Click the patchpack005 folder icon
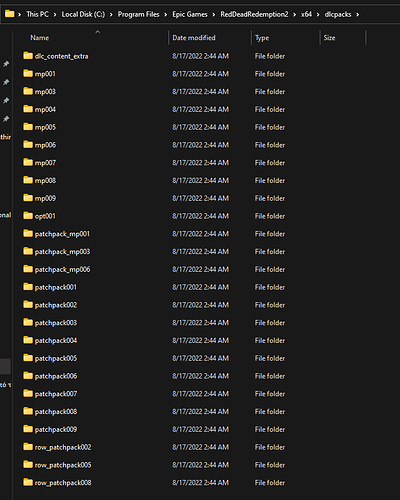400x500 pixels. 28,358
